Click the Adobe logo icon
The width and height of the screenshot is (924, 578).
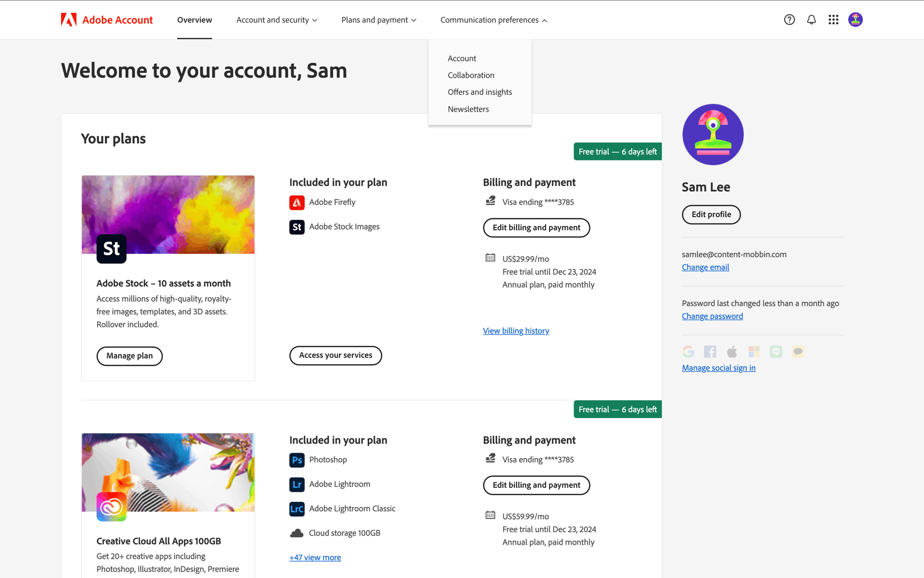click(x=69, y=20)
